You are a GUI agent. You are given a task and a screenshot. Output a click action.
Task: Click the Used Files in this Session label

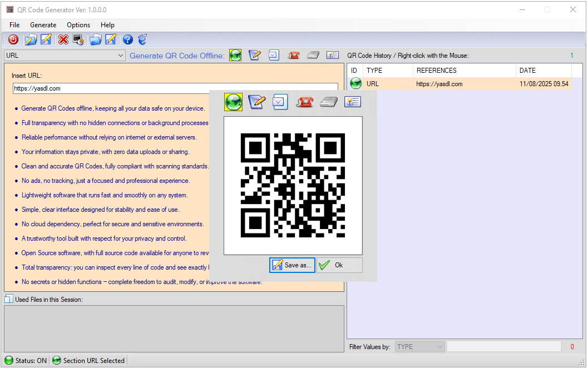click(x=49, y=300)
